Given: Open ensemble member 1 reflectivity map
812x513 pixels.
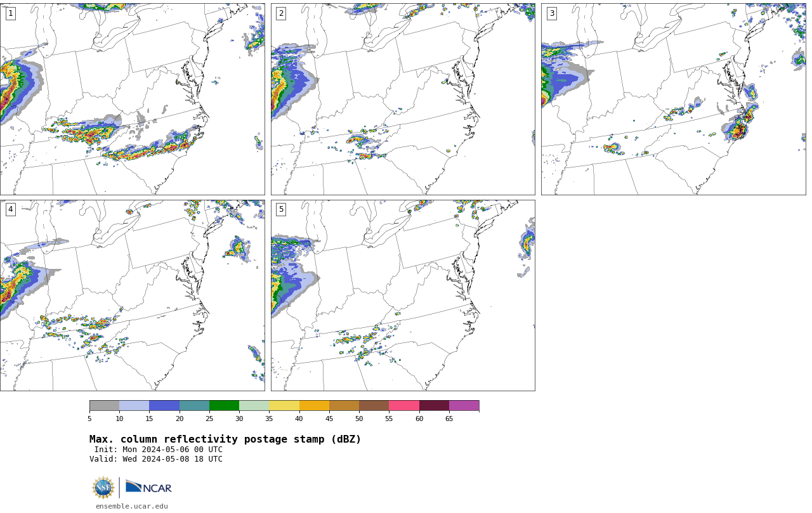Looking at the screenshot, I should [x=132, y=99].
